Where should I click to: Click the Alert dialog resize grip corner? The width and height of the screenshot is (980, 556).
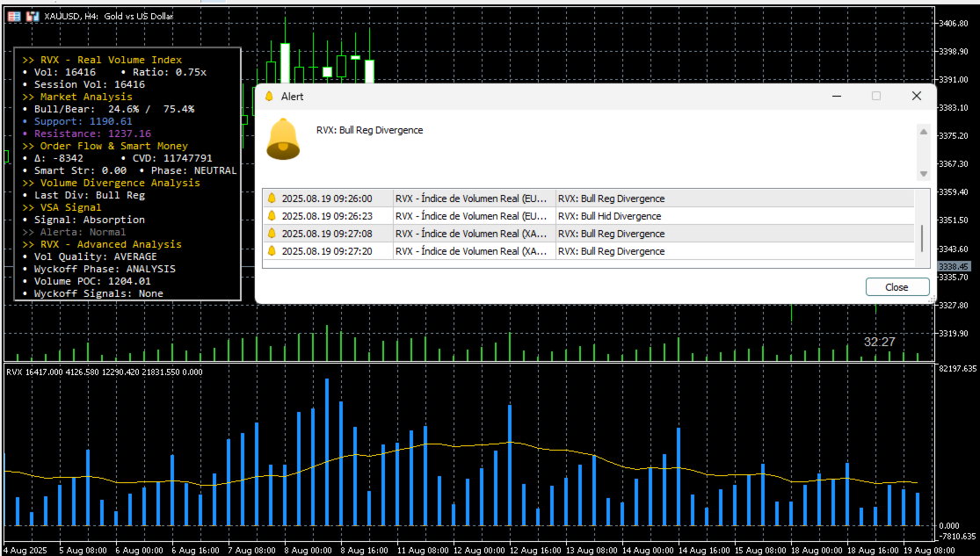(932, 300)
